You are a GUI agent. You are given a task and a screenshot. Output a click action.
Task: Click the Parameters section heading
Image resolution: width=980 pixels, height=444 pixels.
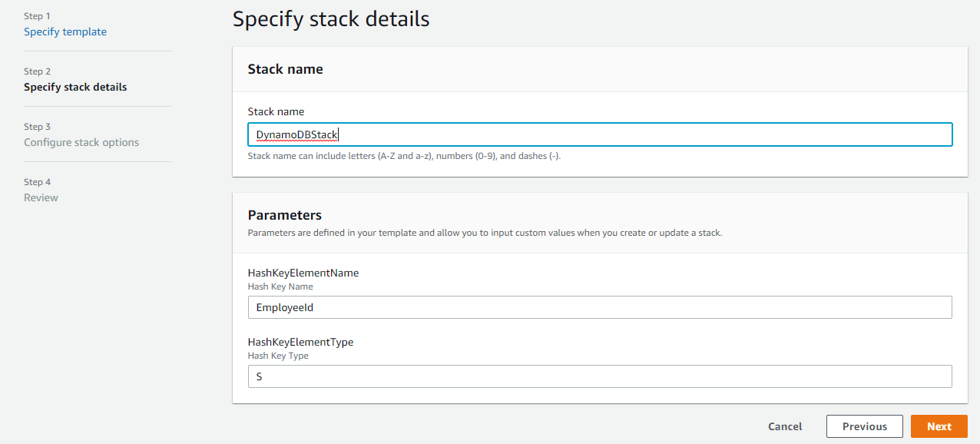tap(284, 215)
